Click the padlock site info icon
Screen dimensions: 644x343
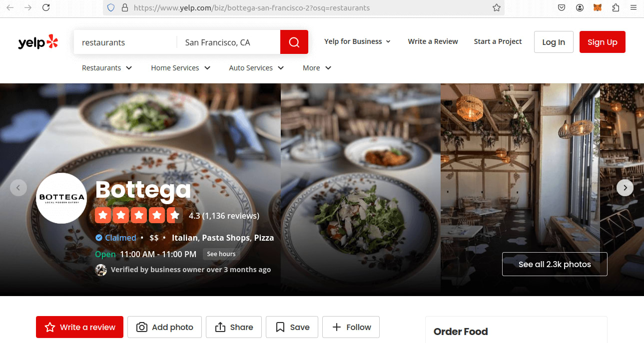[124, 7]
